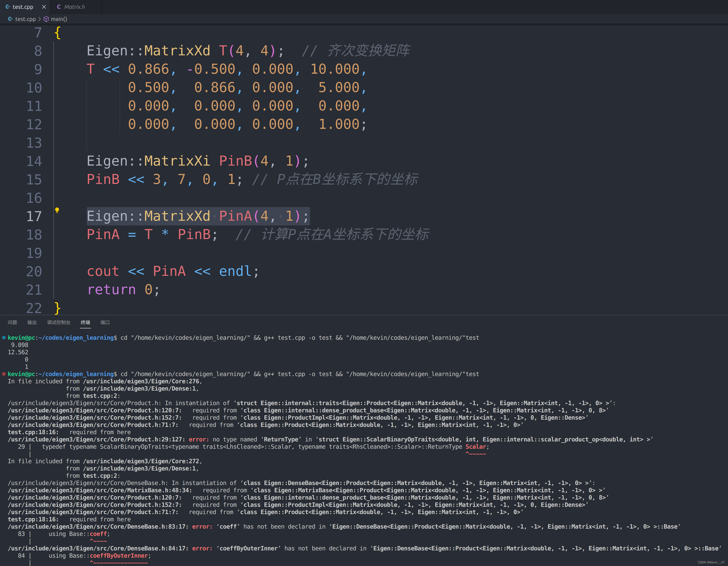Click the terminal output value 9.098
728x566 pixels.
pyautogui.click(x=20, y=345)
